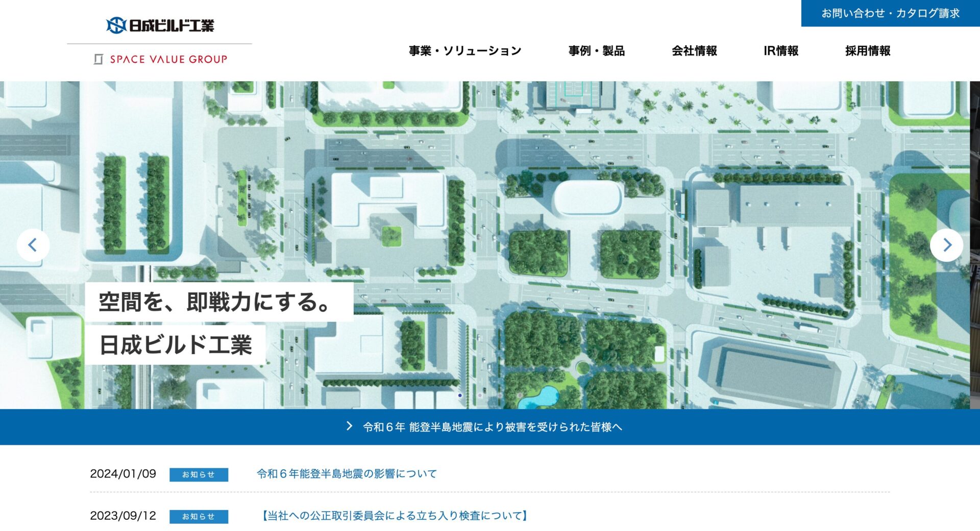This screenshot has height=531, width=980.
Task: Open お問い合わせ・カタログ請求 button
Action: [x=890, y=13]
